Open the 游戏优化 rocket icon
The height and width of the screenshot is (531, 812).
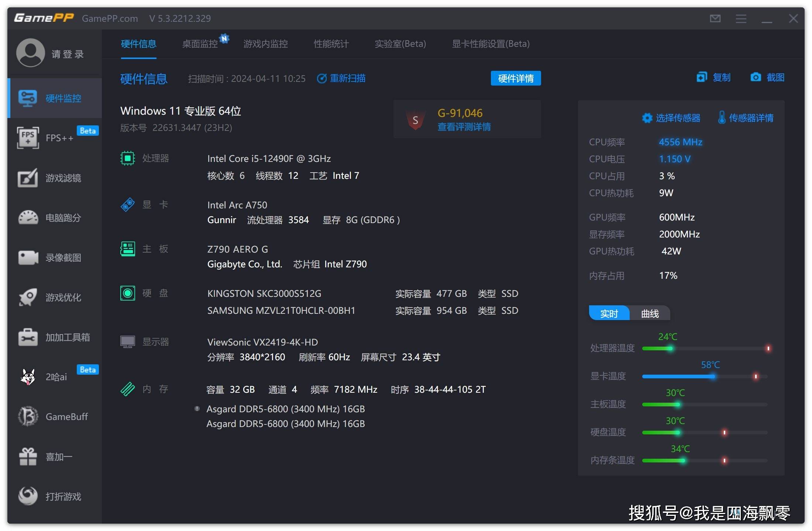(28, 297)
